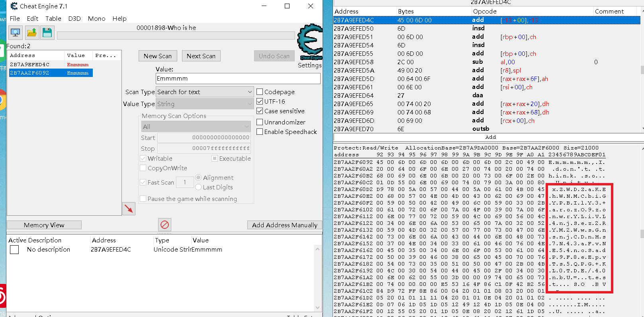This screenshot has width=644, height=317.
Task: Open the File menu
Action: [x=15, y=18]
